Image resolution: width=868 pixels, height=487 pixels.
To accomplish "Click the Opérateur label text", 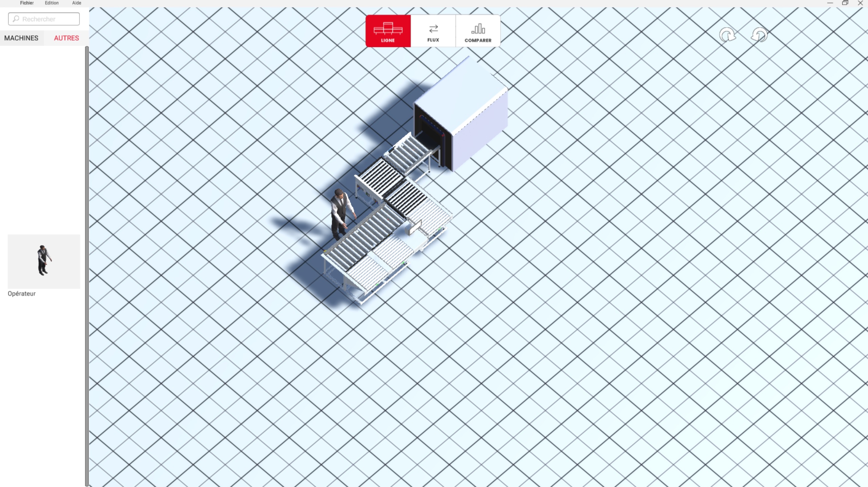I will click(21, 293).
